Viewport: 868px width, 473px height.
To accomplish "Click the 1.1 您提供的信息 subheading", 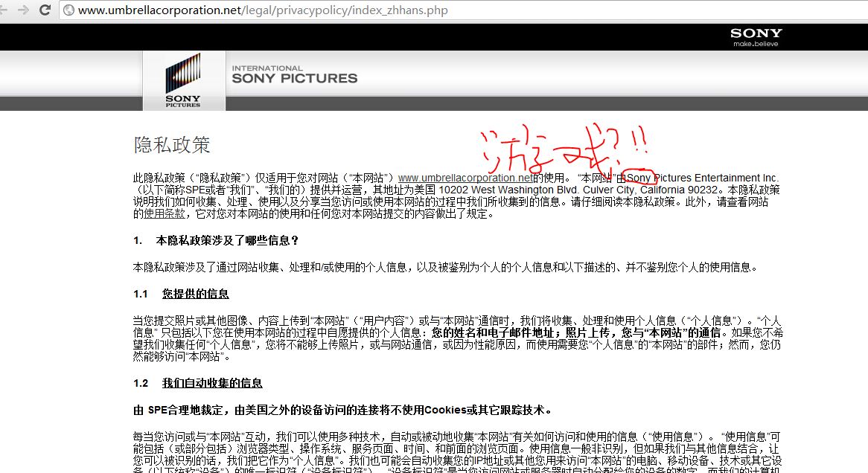I will pos(195,294).
